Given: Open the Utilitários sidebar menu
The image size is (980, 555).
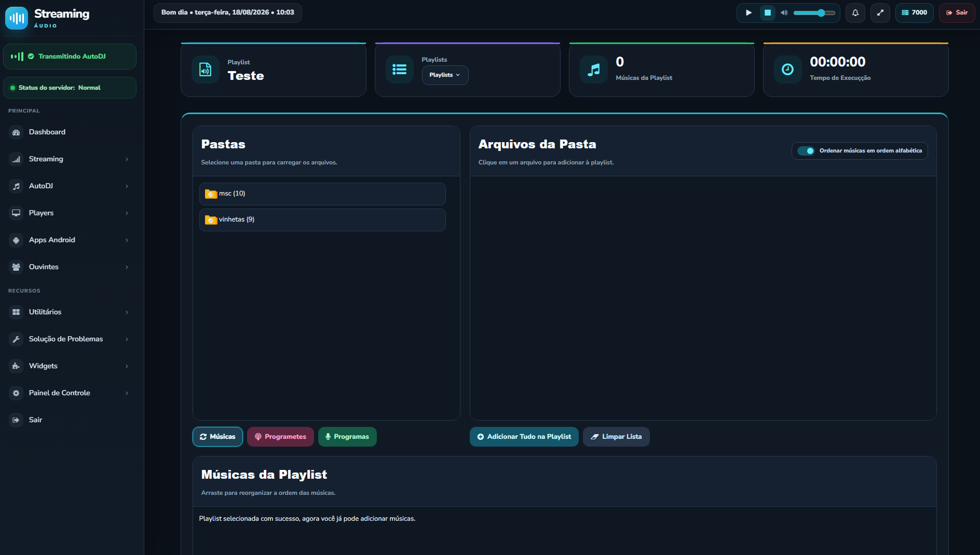Looking at the screenshot, I should tap(70, 312).
